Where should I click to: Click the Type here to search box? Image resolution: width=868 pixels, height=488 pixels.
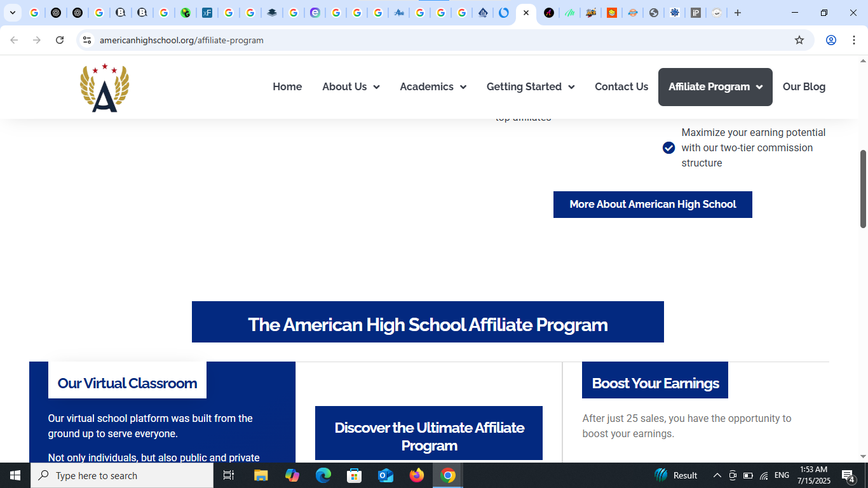(122, 475)
